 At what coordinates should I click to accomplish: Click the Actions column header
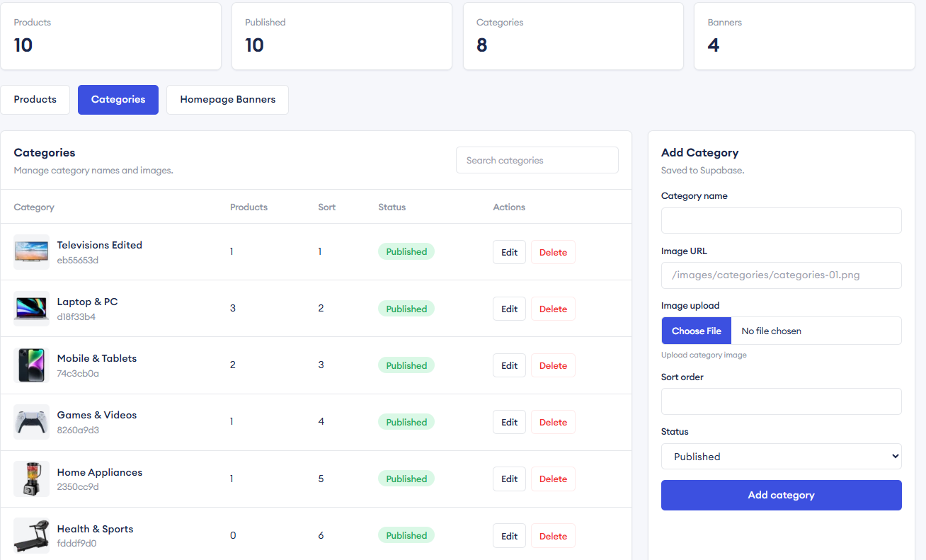coord(509,207)
